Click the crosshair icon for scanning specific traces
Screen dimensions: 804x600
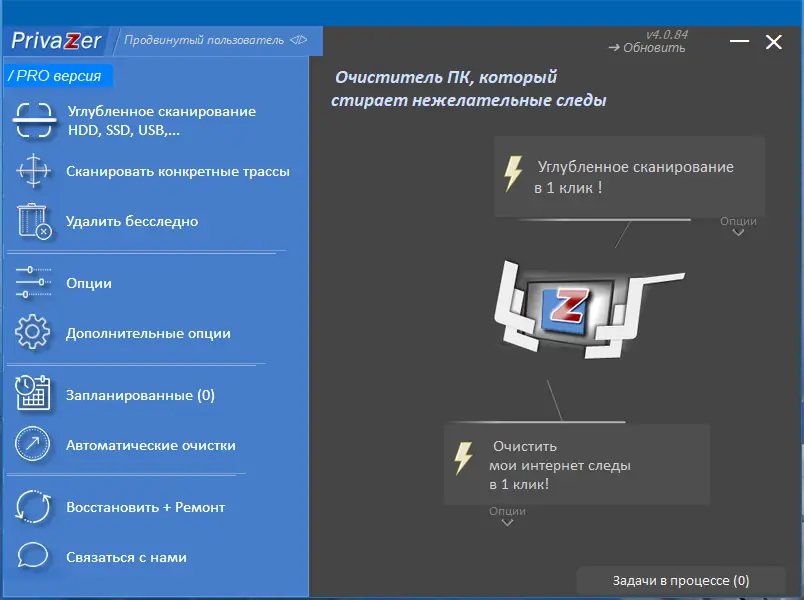[32, 172]
